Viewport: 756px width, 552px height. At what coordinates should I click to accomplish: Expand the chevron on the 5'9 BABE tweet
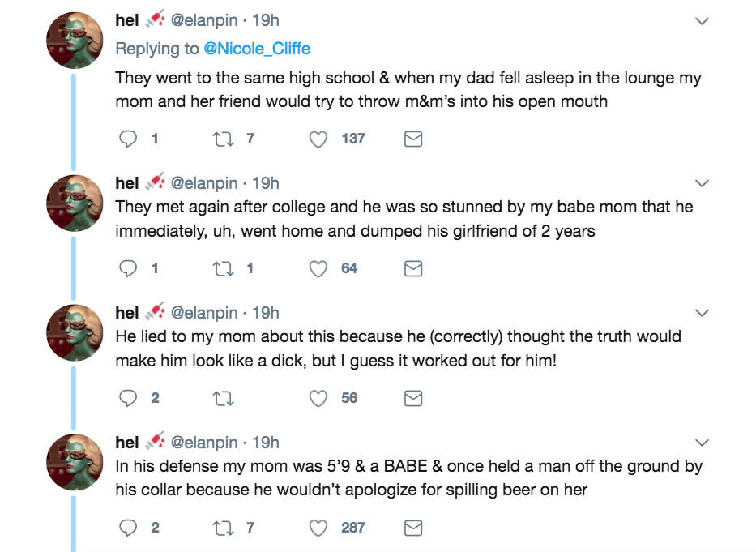coord(702,443)
